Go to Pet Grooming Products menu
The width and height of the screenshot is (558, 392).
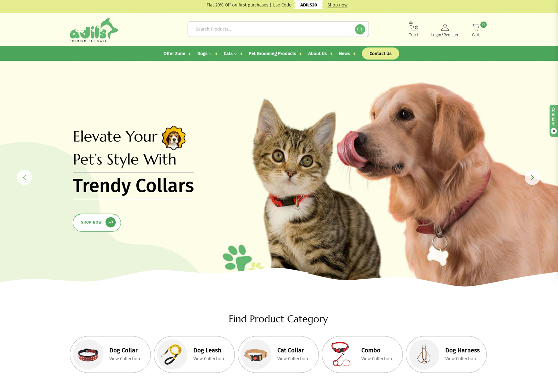(272, 54)
